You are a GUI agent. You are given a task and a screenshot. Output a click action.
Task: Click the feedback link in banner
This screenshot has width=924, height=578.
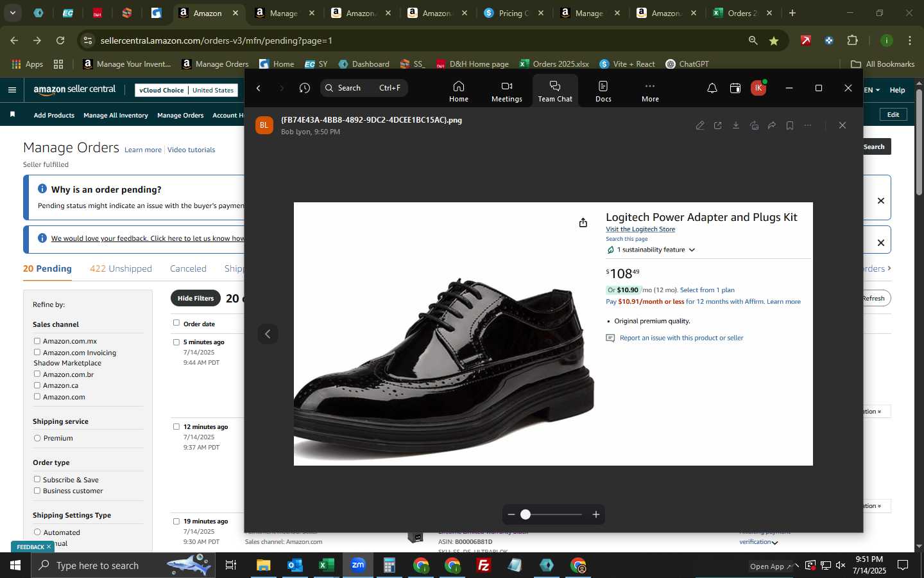point(148,238)
